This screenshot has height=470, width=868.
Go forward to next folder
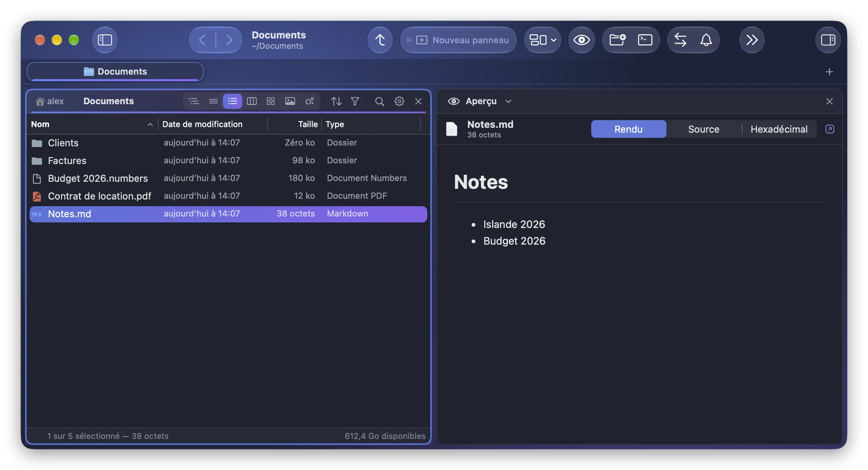[x=229, y=40]
